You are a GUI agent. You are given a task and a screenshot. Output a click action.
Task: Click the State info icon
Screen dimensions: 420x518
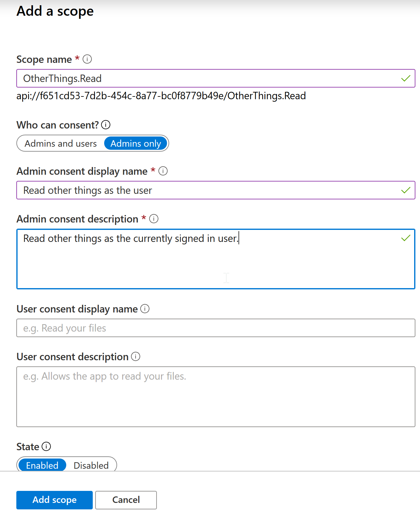(46, 447)
